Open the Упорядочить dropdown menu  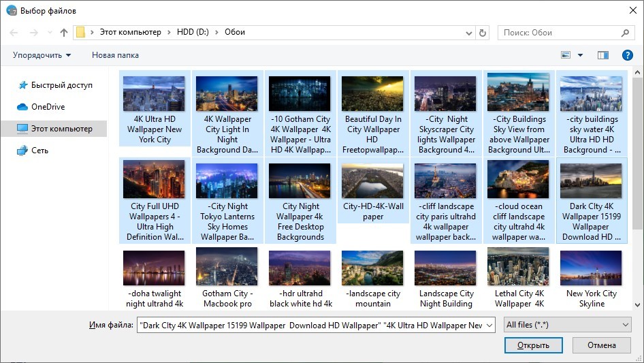(42, 55)
